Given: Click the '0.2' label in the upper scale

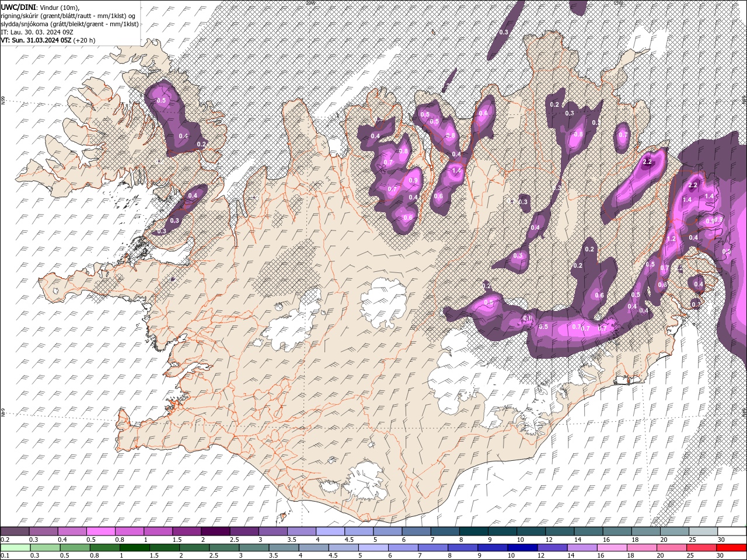Looking at the screenshot, I should click(5, 540).
